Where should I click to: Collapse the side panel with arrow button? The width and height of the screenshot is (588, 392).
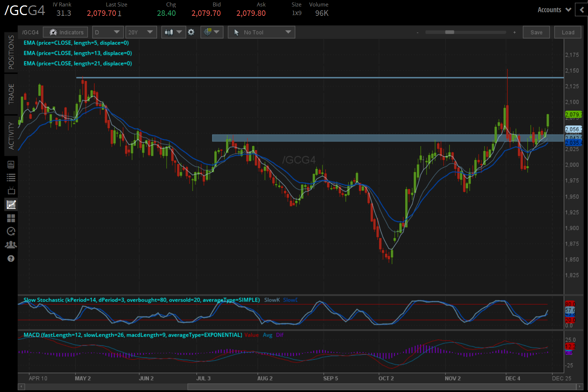pos(582,10)
